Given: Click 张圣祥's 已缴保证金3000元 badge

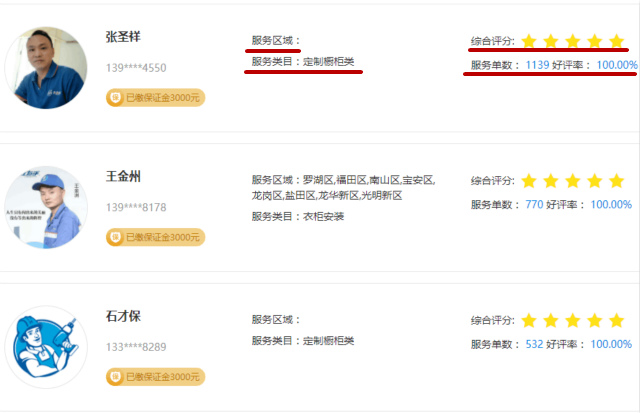Looking at the screenshot, I should [x=156, y=98].
